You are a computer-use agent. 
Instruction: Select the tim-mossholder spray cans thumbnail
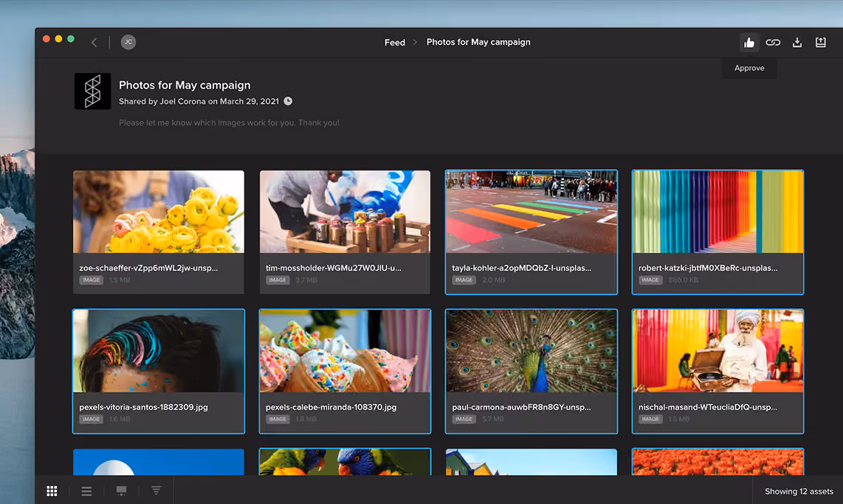345,212
